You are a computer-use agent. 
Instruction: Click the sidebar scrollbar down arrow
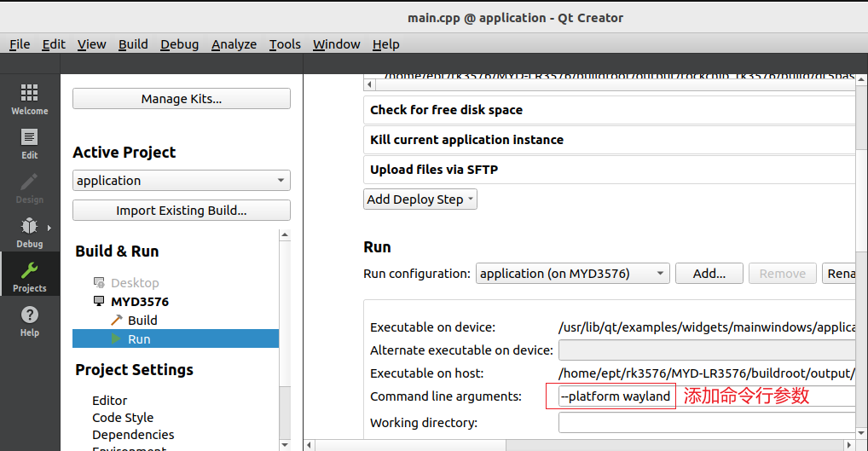point(285,444)
